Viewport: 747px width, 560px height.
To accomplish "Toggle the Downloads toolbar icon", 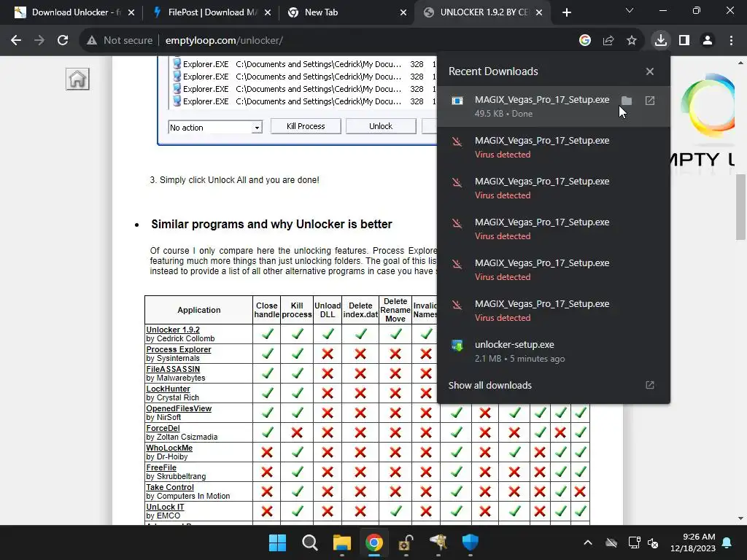I will [661, 41].
